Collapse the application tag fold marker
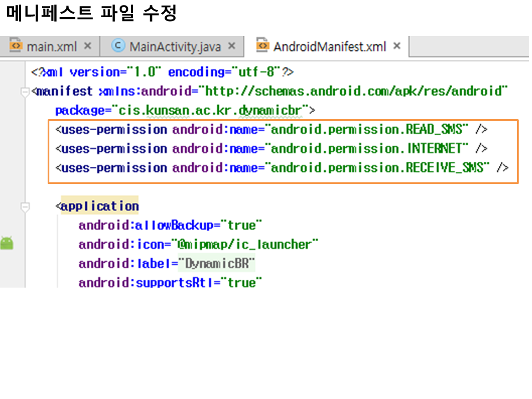 pos(24,207)
